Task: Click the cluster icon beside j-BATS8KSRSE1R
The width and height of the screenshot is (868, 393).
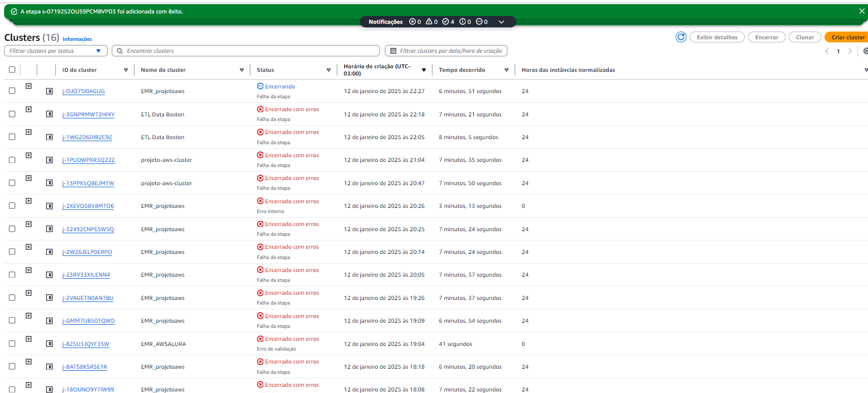Action: coord(49,367)
